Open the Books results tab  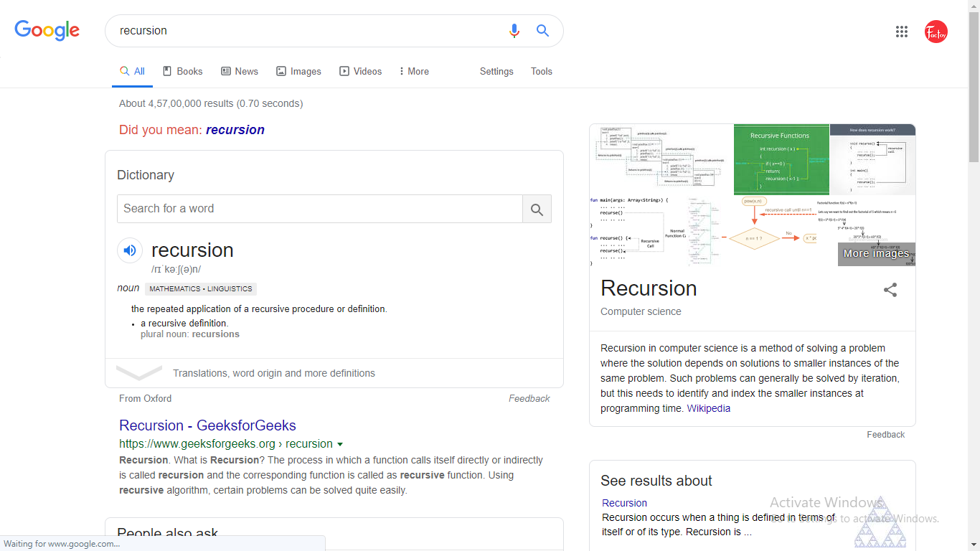click(x=182, y=72)
